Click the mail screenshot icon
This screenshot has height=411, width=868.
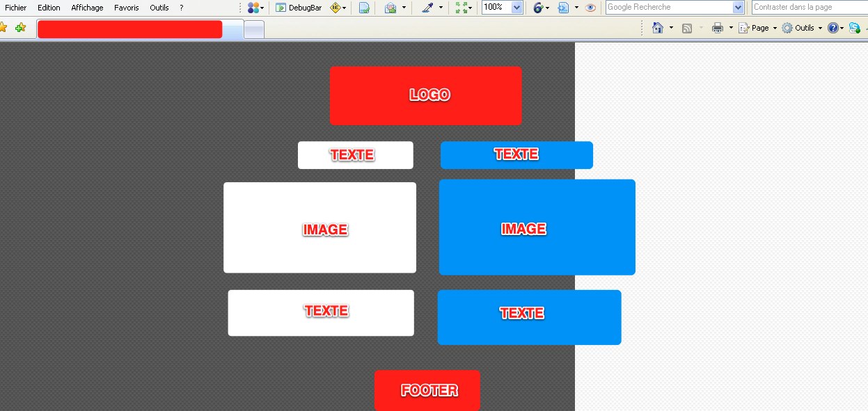click(x=390, y=8)
